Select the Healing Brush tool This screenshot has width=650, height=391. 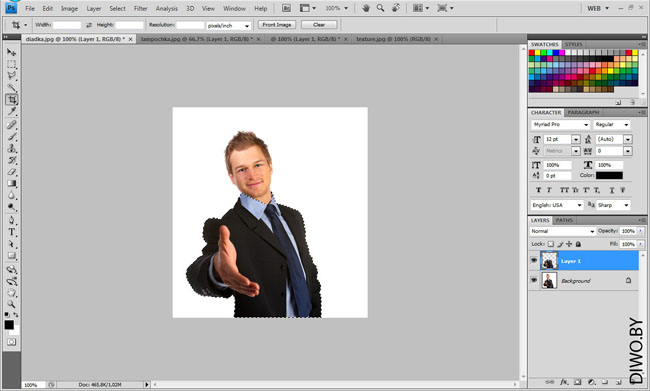(12, 125)
